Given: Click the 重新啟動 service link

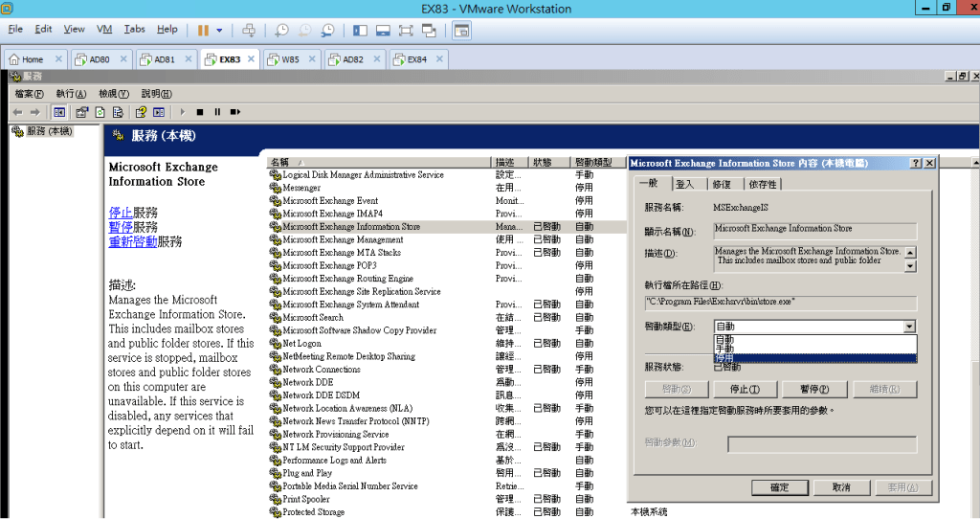Looking at the screenshot, I should coord(133,242).
